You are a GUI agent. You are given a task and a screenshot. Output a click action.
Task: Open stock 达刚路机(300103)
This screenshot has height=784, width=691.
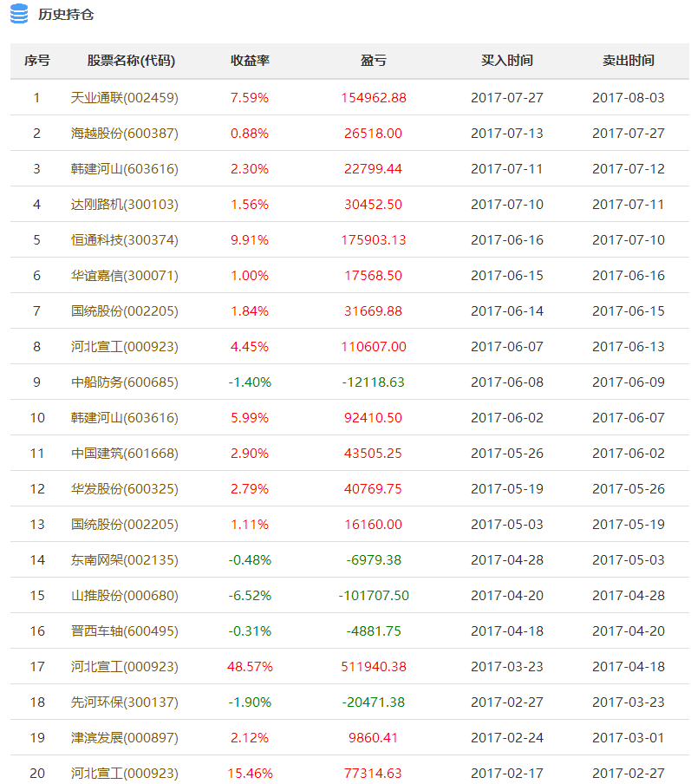(x=124, y=204)
